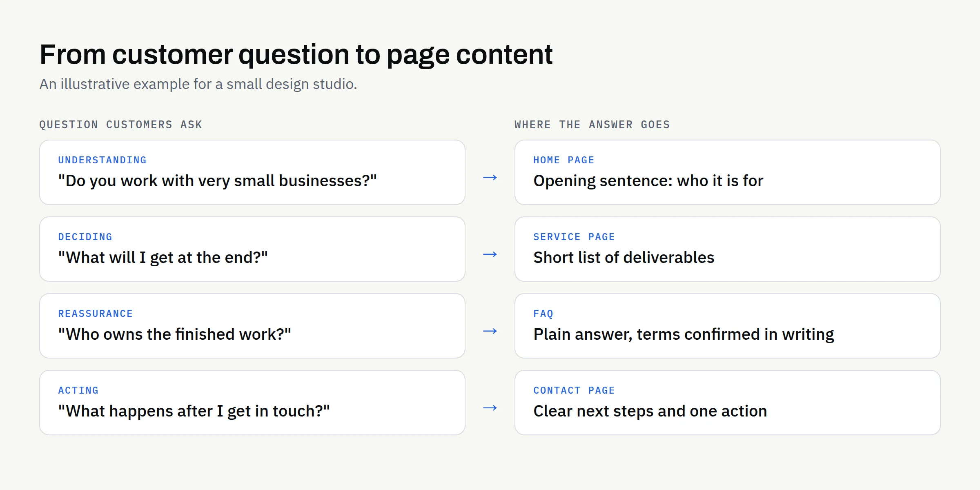
Task: Select the HOME PAGE label
Action: coord(563,160)
